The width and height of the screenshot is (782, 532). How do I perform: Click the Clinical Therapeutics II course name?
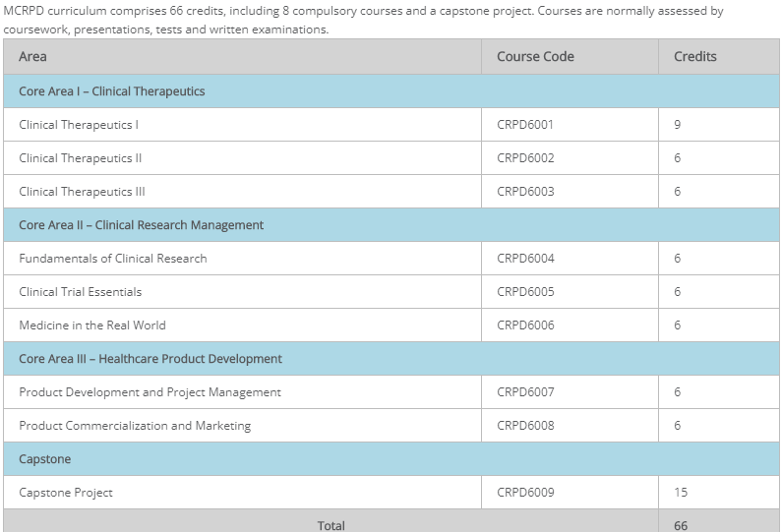pyautogui.click(x=81, y=158)
